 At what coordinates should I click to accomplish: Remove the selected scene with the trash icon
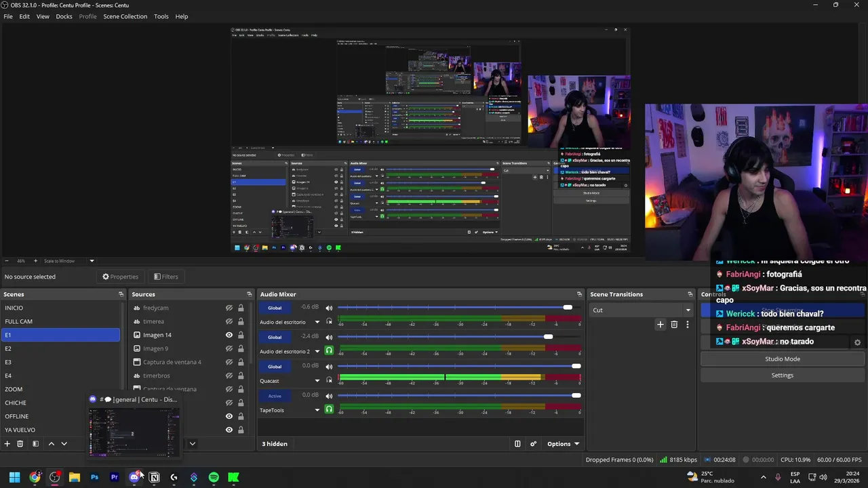coord(20,444)
